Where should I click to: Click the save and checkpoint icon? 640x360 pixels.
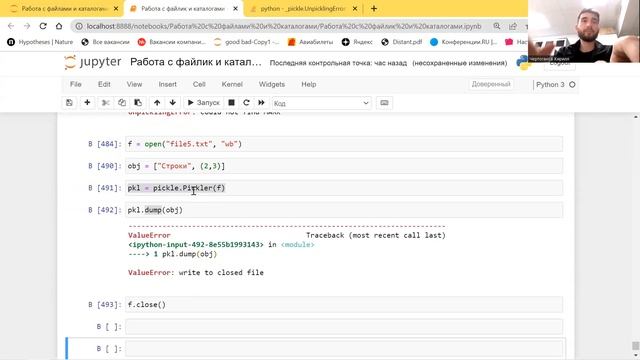[69, 103]
